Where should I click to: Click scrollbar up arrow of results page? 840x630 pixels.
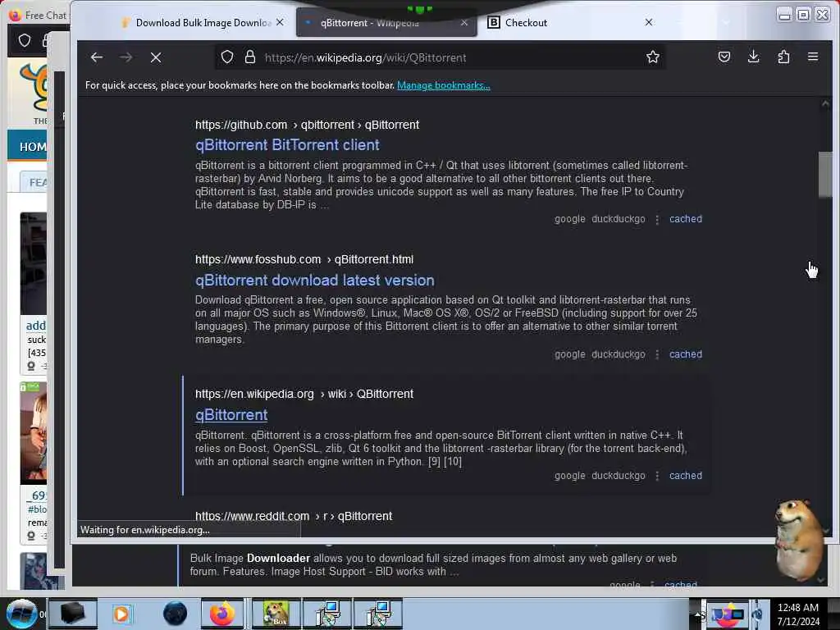click(x=825, y=104)
